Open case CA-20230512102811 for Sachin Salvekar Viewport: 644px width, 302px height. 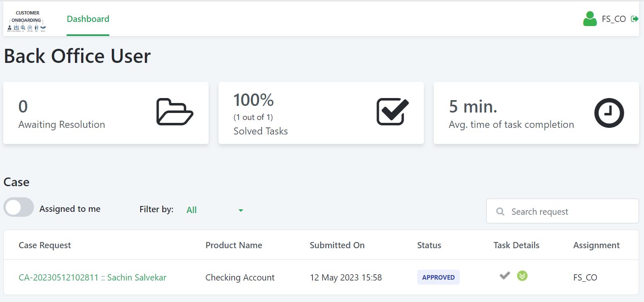pyautogui.click(x=92, y=277)
